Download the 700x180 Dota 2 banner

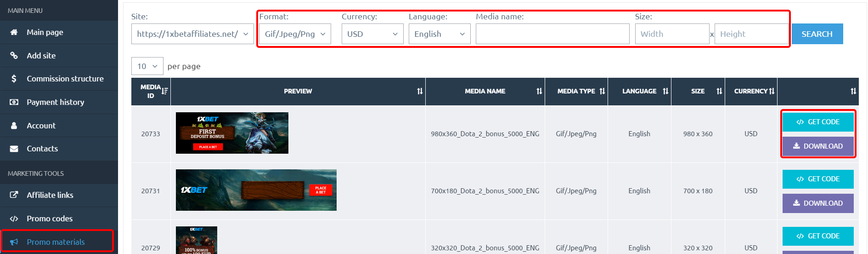click(818, 203)
